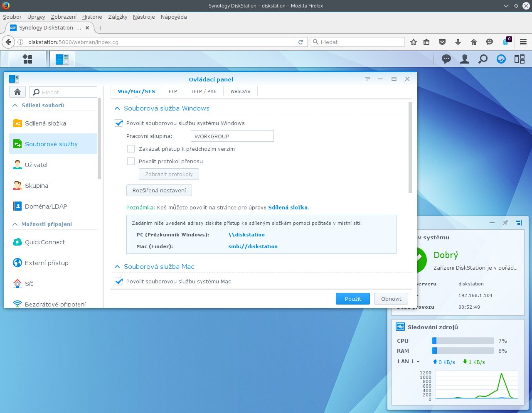Click the Control Panel help question mark
Viewport: 532px width, 413px height.
367,79
